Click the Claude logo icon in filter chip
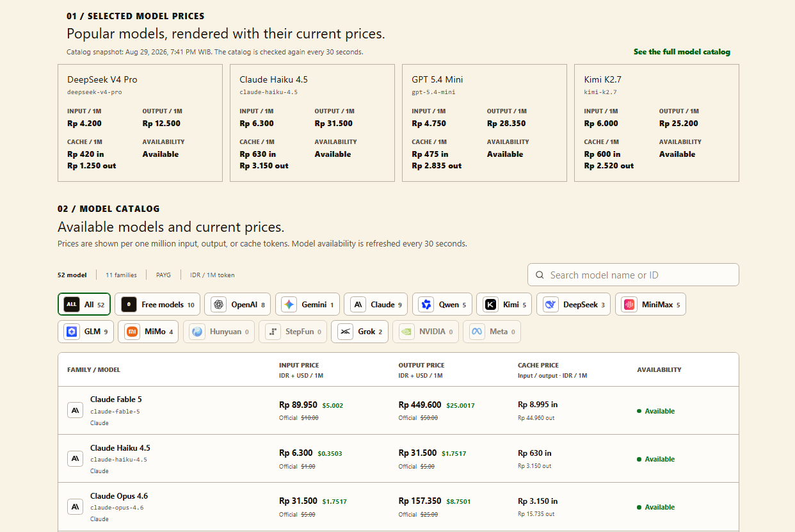795x532 pixels. click(x=358, y=305)
